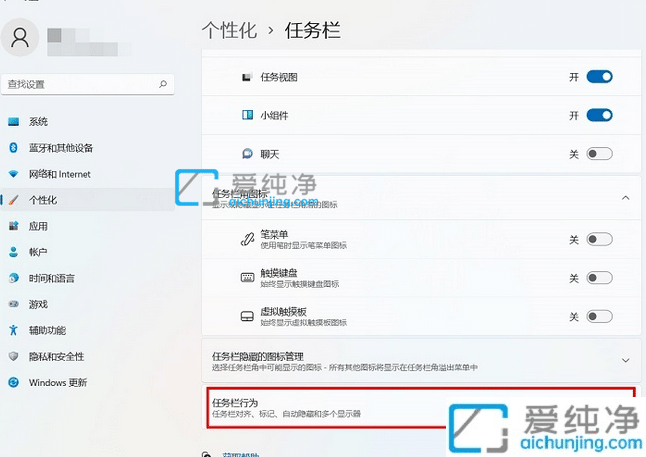This screenshot has width=646, height=457.
Task: Click the 聊天 chat bubble icon
Action: coord(247,154)
